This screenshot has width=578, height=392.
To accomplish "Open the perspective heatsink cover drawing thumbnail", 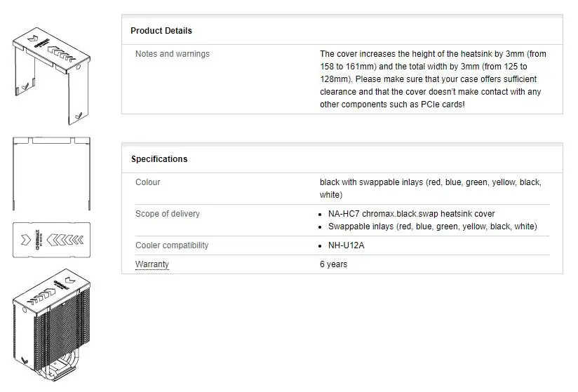I will click(x=51, y=69).
